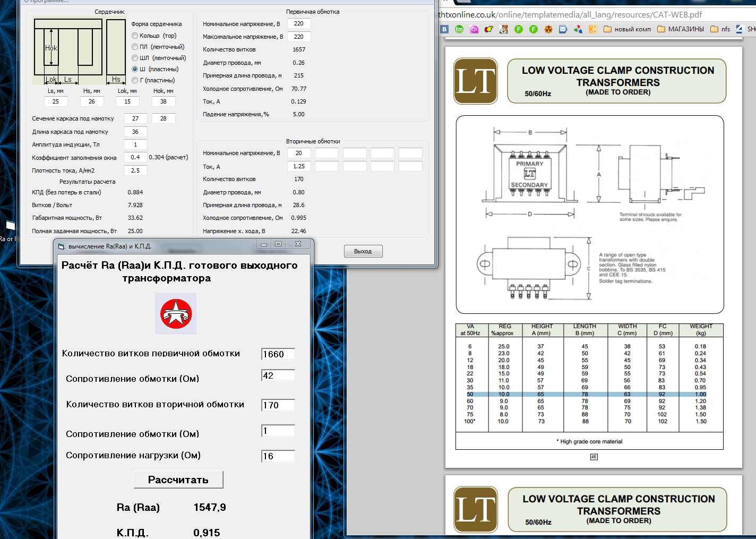Open the blue mail envelope bookmark icon

(563, 29)
